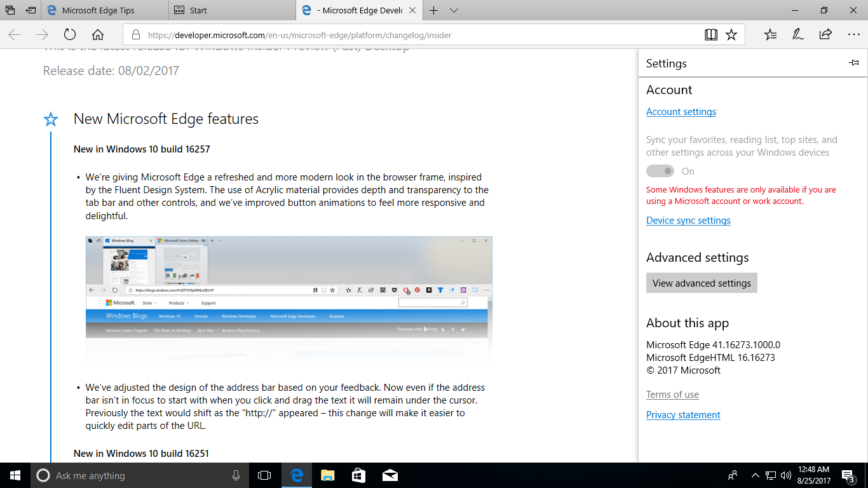Open the Windows Start menu

(x=15, y=475)
